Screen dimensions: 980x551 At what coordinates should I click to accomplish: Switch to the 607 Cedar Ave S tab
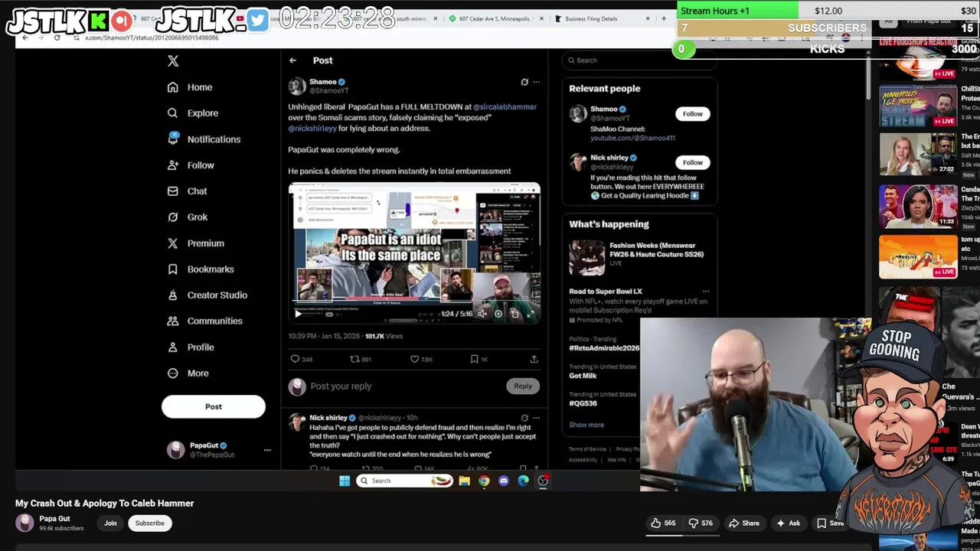coord(494,18)
